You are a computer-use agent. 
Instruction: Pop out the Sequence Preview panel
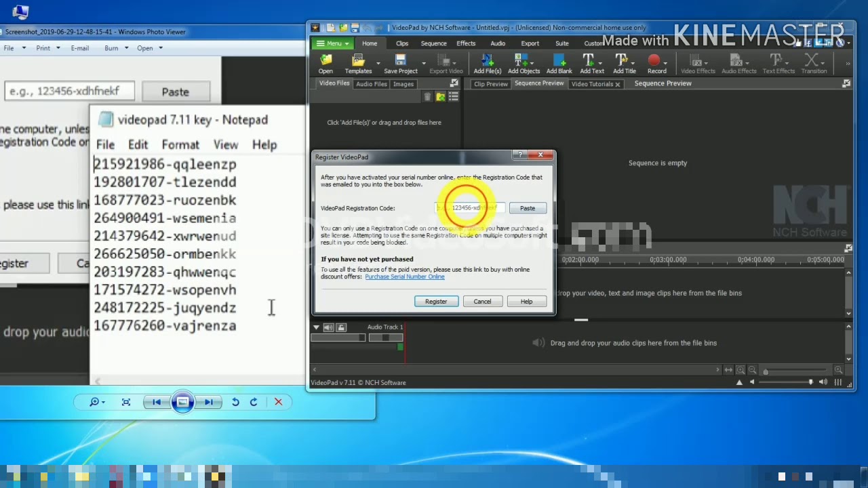846,83
